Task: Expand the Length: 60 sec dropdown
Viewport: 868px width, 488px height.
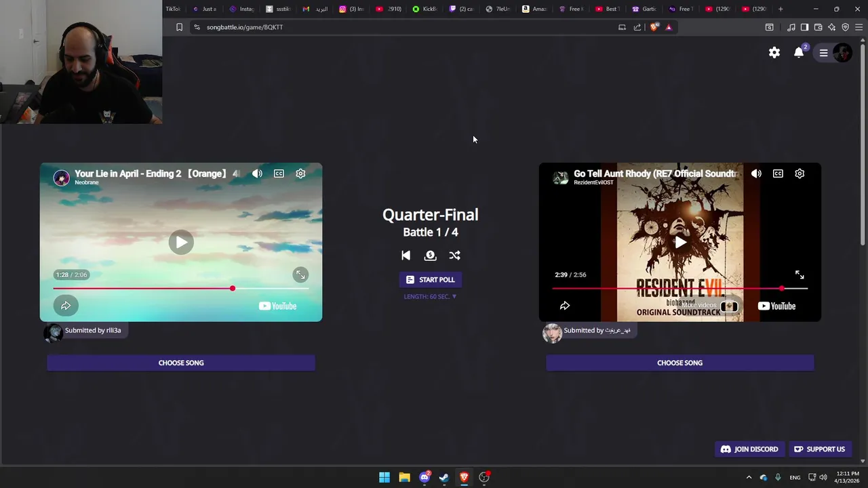Action: (430, 297)
